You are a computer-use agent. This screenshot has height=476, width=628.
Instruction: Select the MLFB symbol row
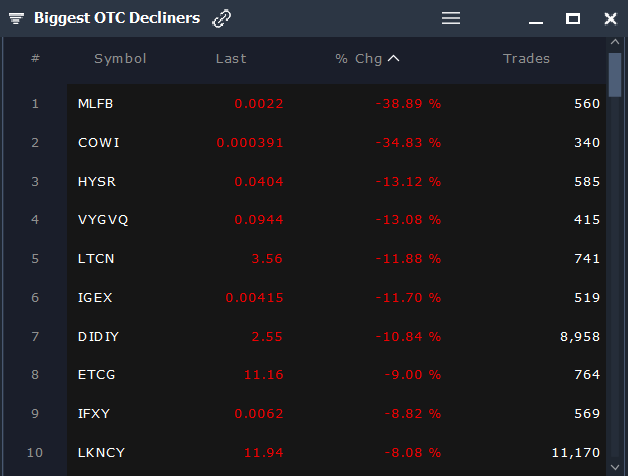point(94,104)
